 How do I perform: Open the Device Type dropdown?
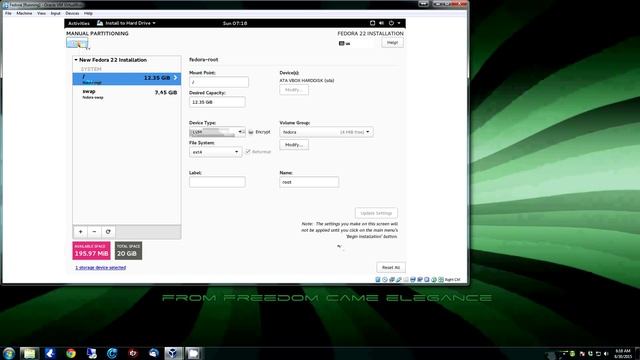[217, 132]
